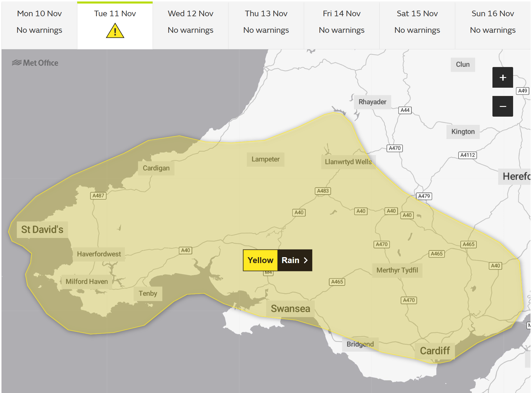Click the yellow warning triangle icon
The height and width of the screenshot is (393, 532).
click(115, 31)
